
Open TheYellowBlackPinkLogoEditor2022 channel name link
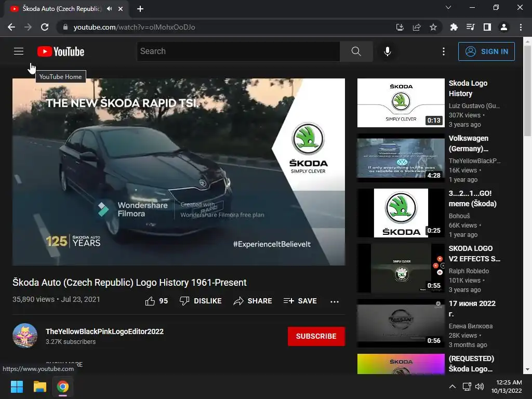[104, 331]
